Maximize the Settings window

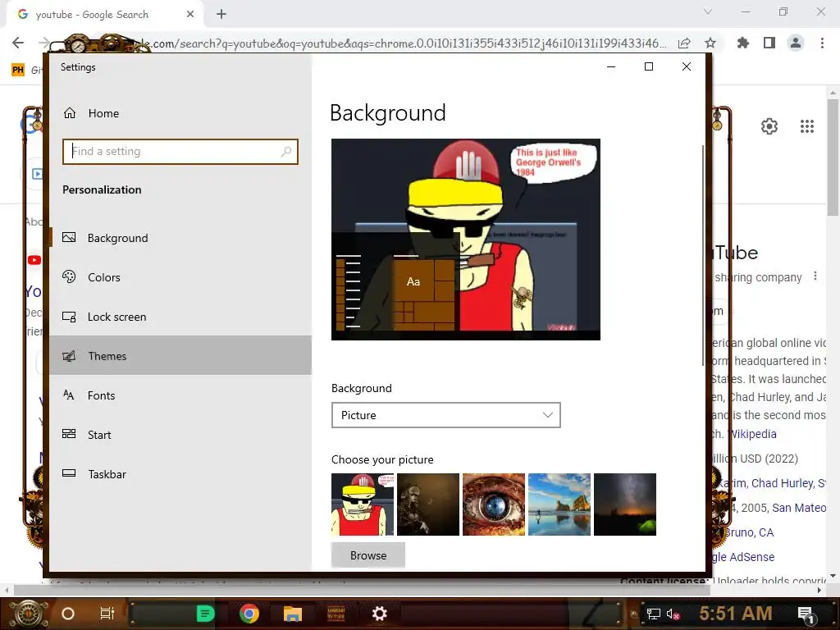[649, 66]
